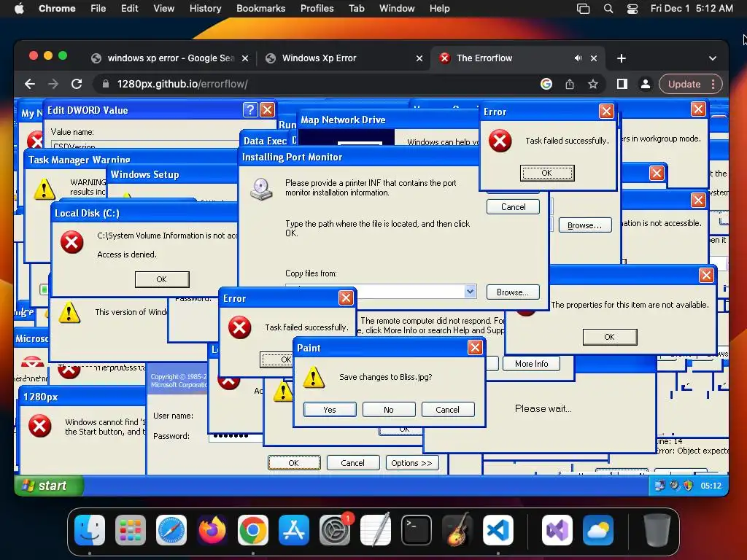Expand the tab search chevron
747x560 pixels.
[x=713, y=58]
